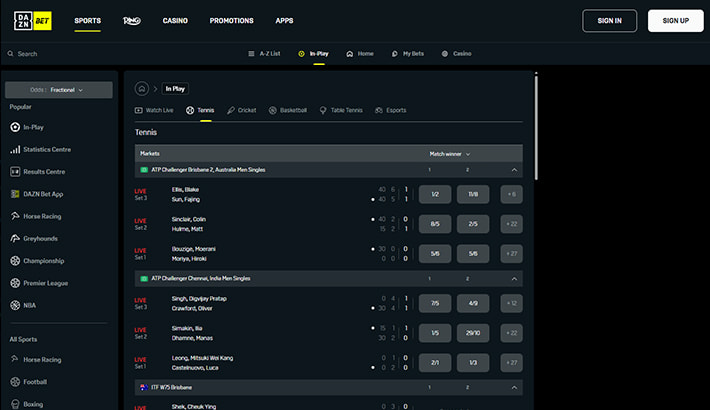Collapse ATP Challenger Brisbane 2 section

coord(514,170)
